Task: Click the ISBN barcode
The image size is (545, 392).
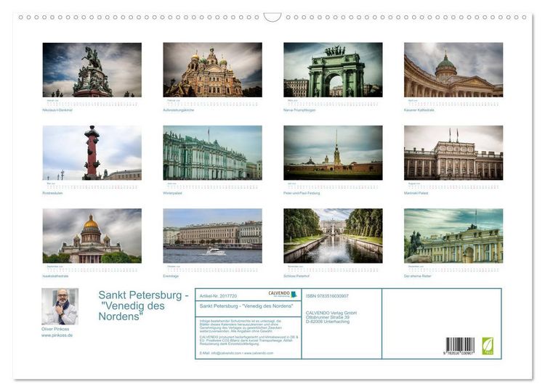Action: click(460, 346)
